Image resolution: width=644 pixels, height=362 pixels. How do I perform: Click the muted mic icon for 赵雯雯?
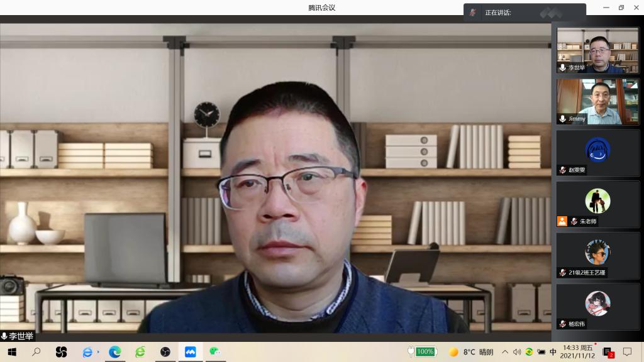click(562, 170)
